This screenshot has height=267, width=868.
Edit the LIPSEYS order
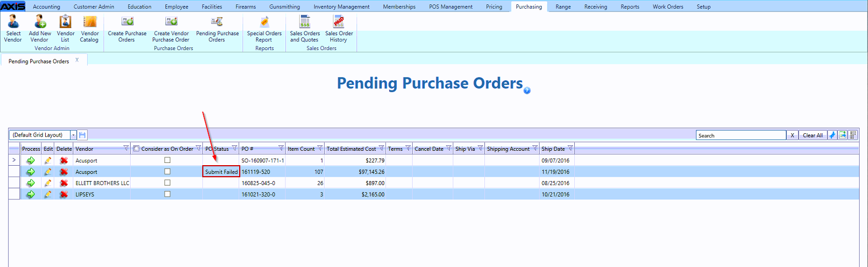[48, 194]
